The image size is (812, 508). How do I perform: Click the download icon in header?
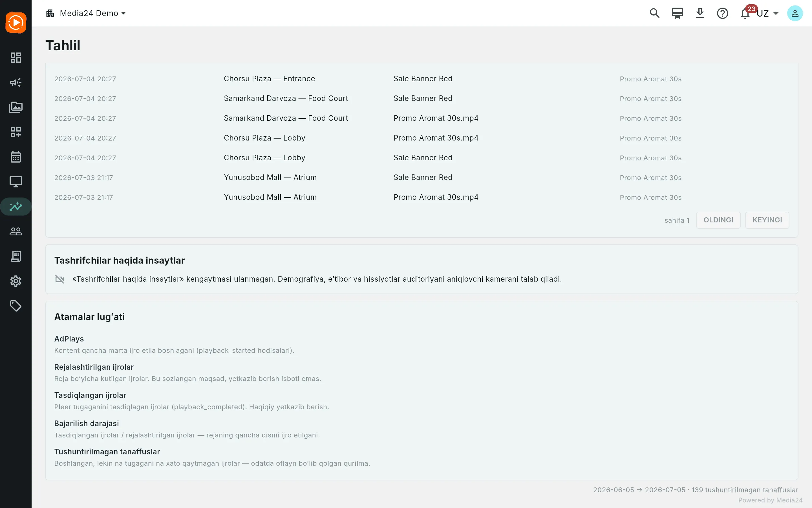700,14
